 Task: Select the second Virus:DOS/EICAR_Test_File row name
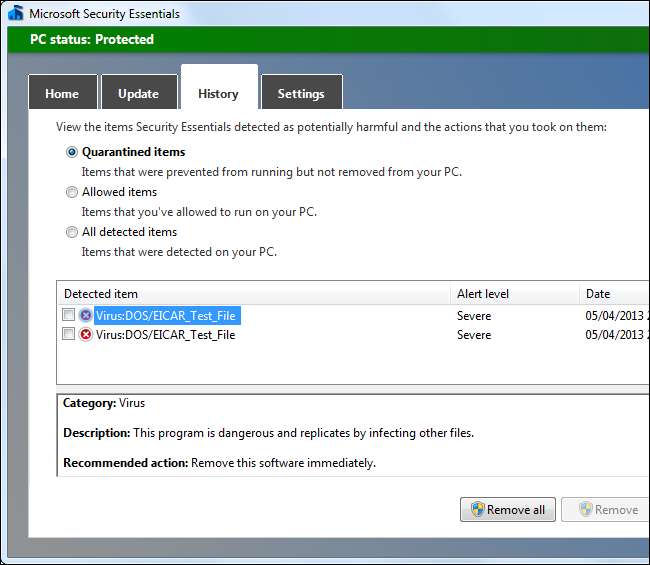(x=166, y=335)
